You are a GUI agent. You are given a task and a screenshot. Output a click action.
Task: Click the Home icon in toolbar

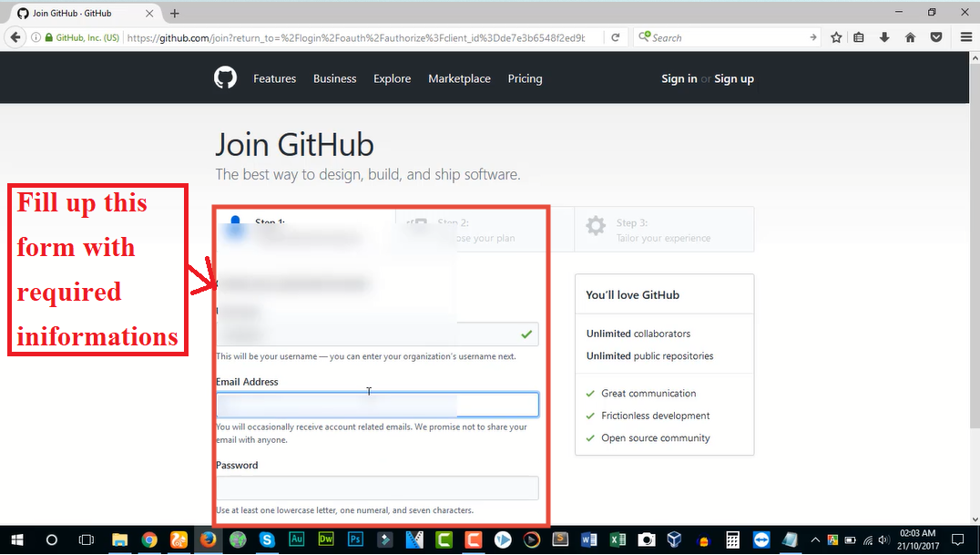(x=910, y=37)
